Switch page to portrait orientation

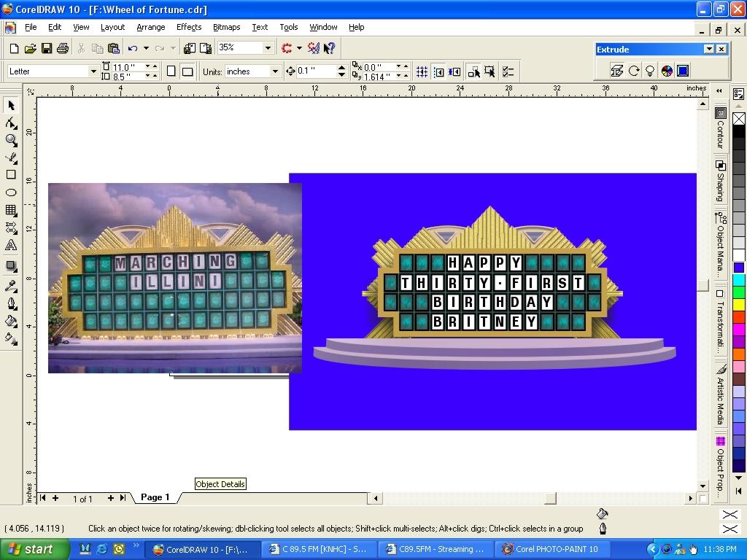point(171,71)
